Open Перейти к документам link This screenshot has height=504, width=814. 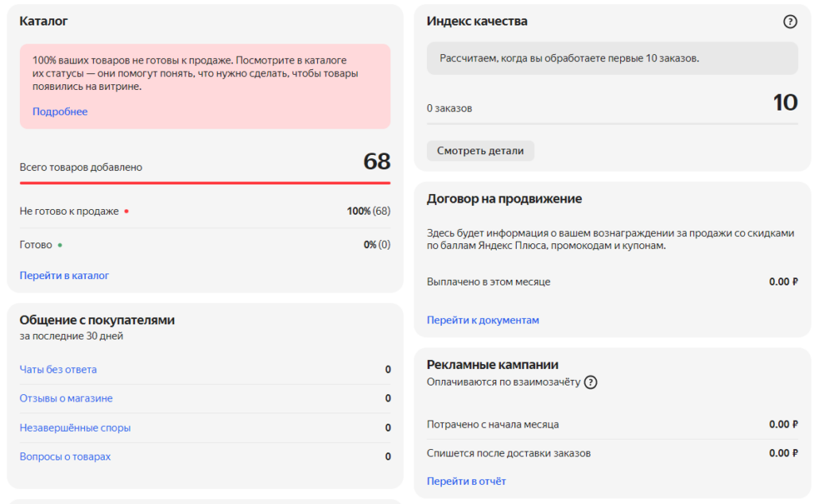click(483, 320)
